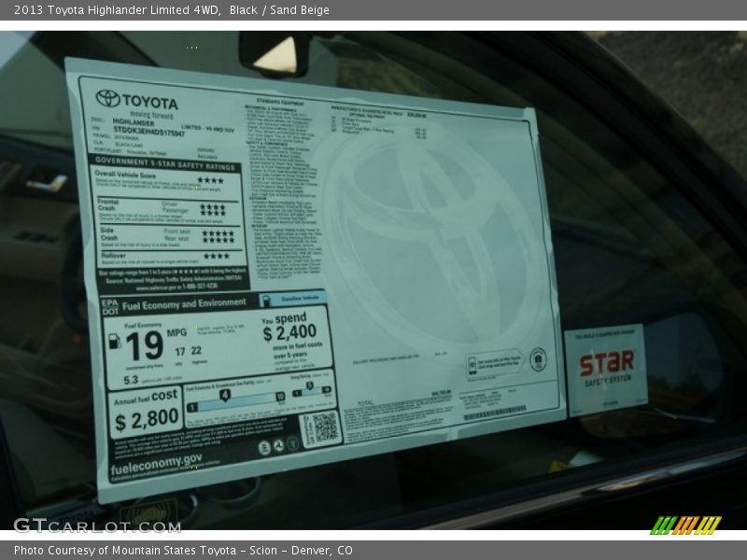Click the Overall Vehicle Score star rating
747x560 pixels.
[x=210, y=179]
